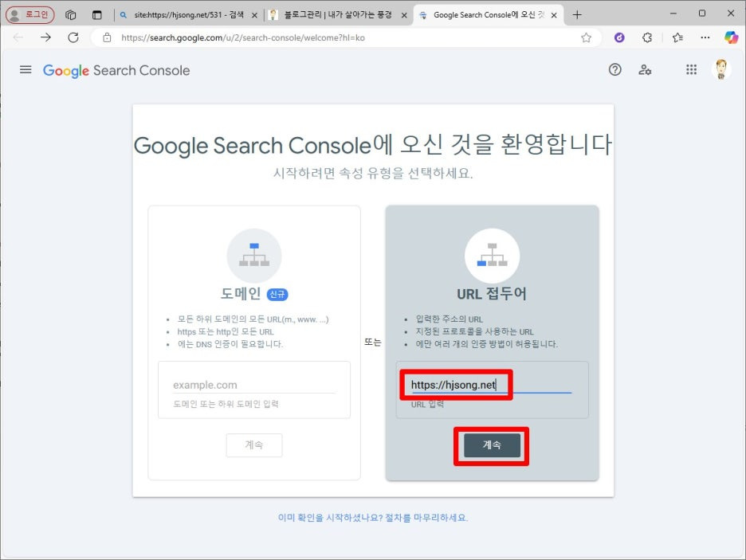Click the URL 접두어 heading
Image resolution: width=746 pixels, height=560 pixels.
(x=492, y=294)
